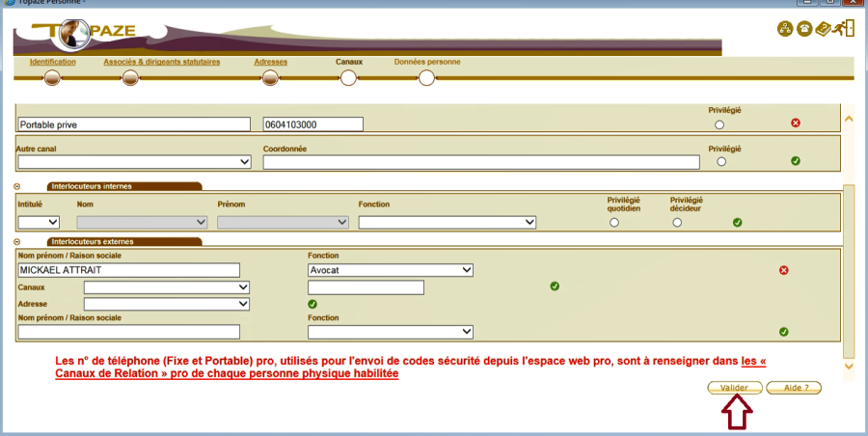Collapse the Interlocuteurs internes section
The image size is (868, 436).
coord(17,186)
